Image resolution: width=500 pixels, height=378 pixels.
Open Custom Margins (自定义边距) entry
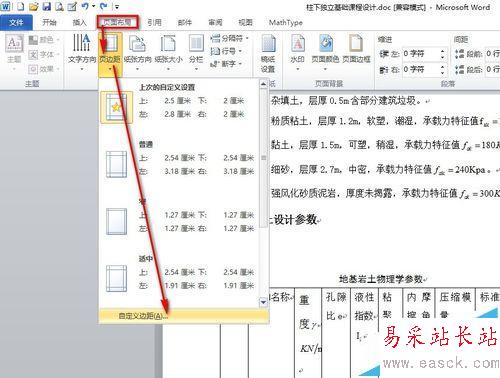(183, 316)
